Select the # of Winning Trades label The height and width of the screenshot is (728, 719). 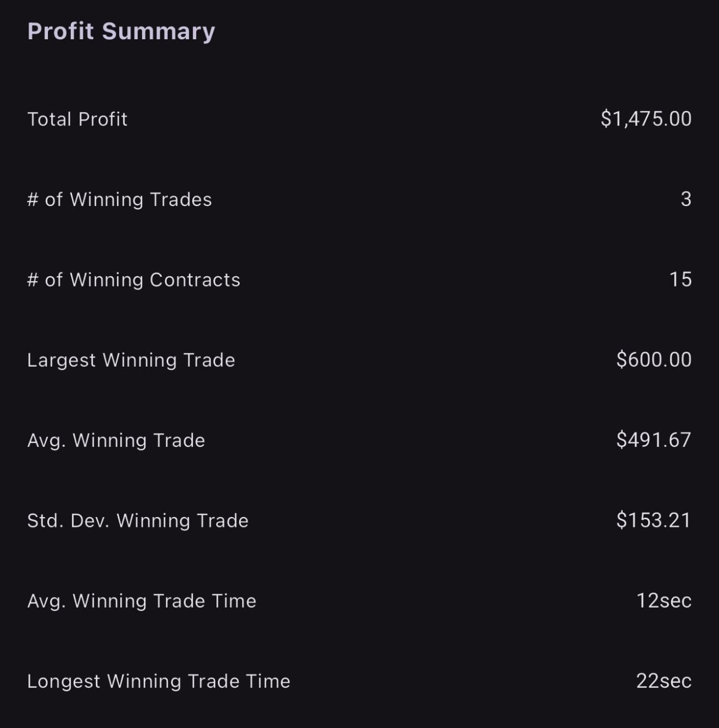(119, 199)
